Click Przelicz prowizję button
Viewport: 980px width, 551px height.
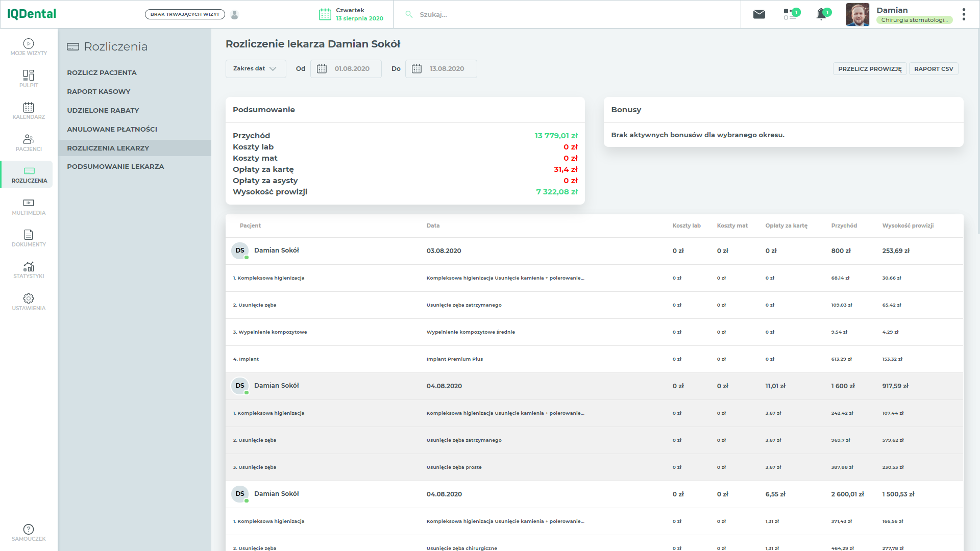point(870,69)
